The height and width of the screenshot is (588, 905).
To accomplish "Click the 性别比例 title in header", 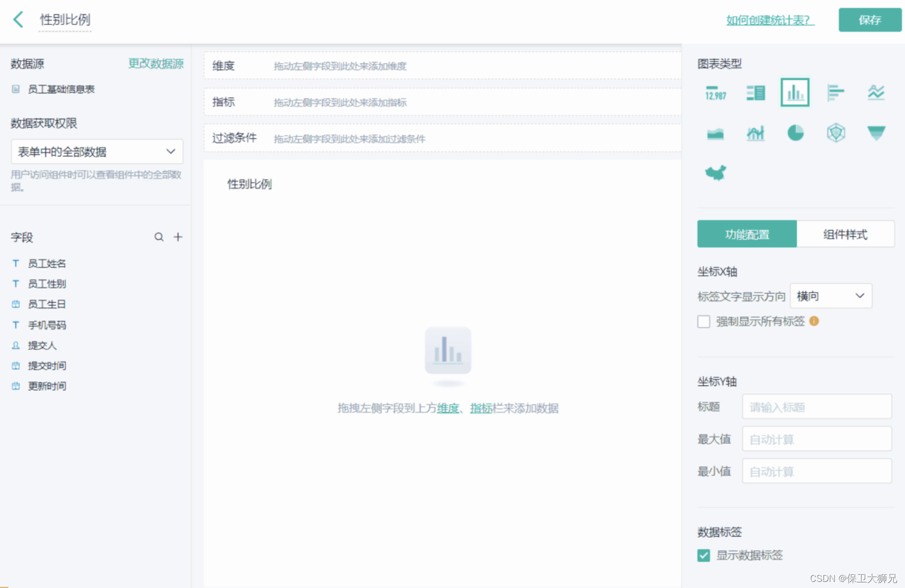I will (65, 20).
